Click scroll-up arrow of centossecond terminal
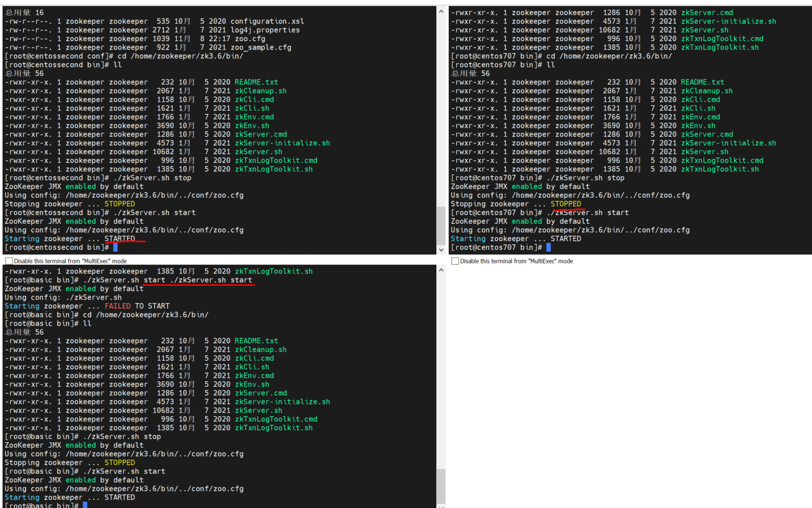812x508 pixels. click(441, 11)
